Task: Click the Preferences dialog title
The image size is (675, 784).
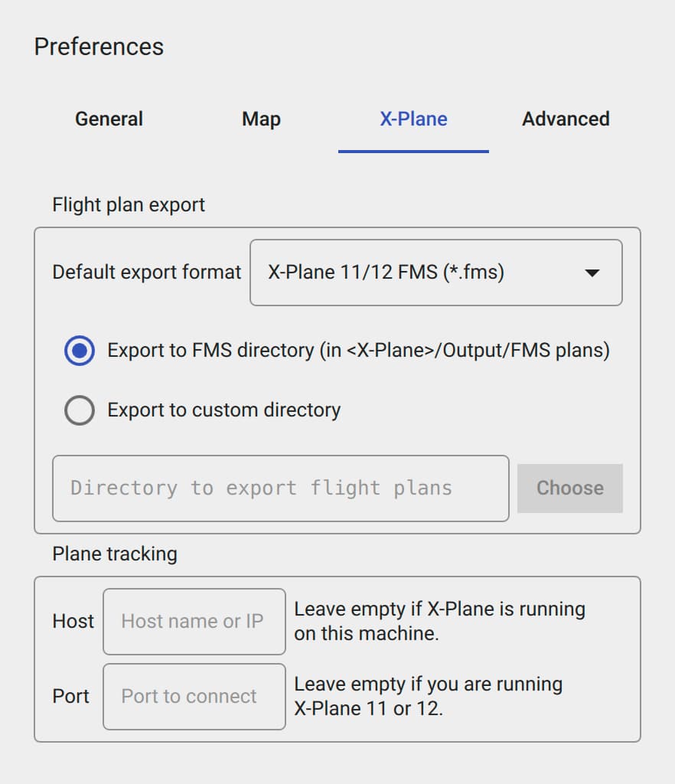Action: [98, 46]
